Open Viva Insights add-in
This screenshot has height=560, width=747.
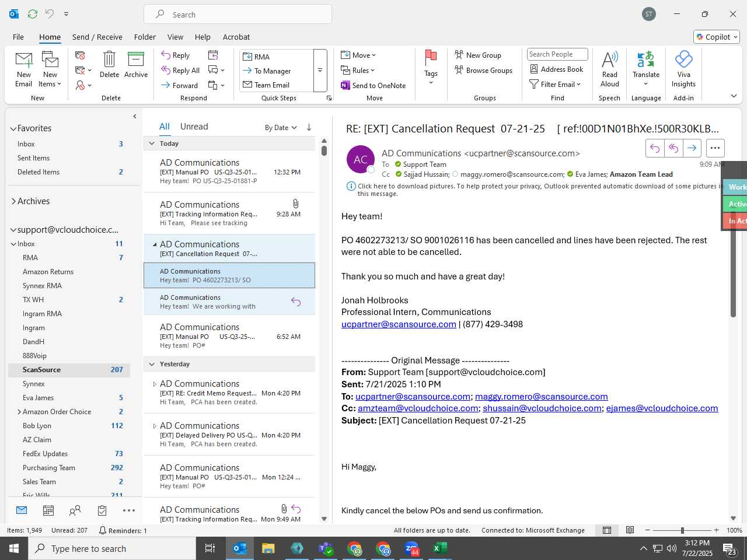(683, 69)
